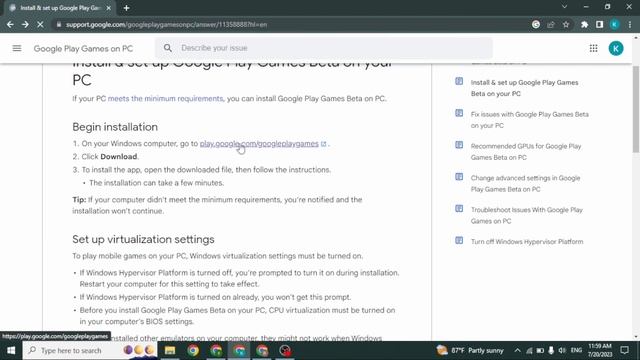Click the Describe your issue search field

(x=323, y=48)
